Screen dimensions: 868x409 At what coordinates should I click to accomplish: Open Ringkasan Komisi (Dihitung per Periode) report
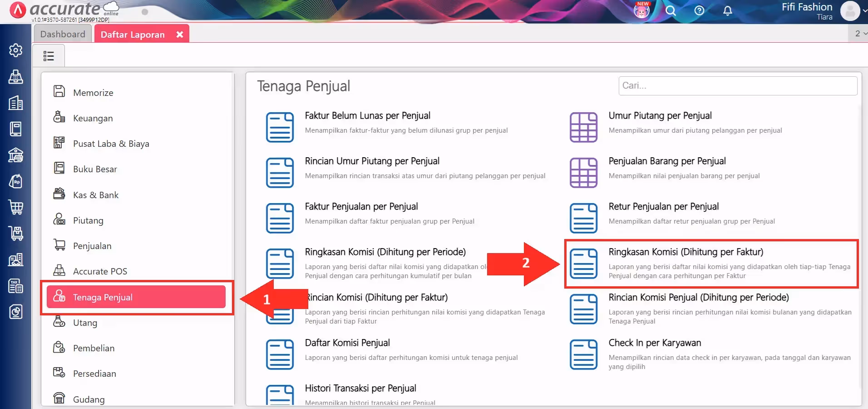[385, 252]
